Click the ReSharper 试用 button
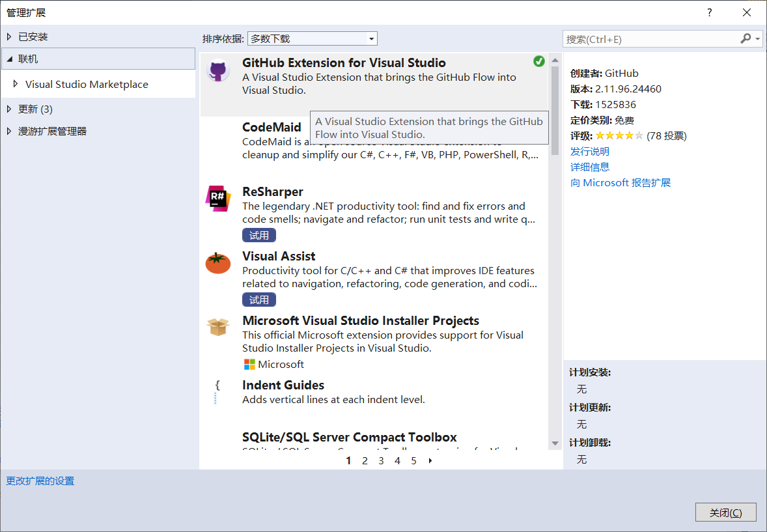Screen dimensions: 767x532 [x=258, y=236]
